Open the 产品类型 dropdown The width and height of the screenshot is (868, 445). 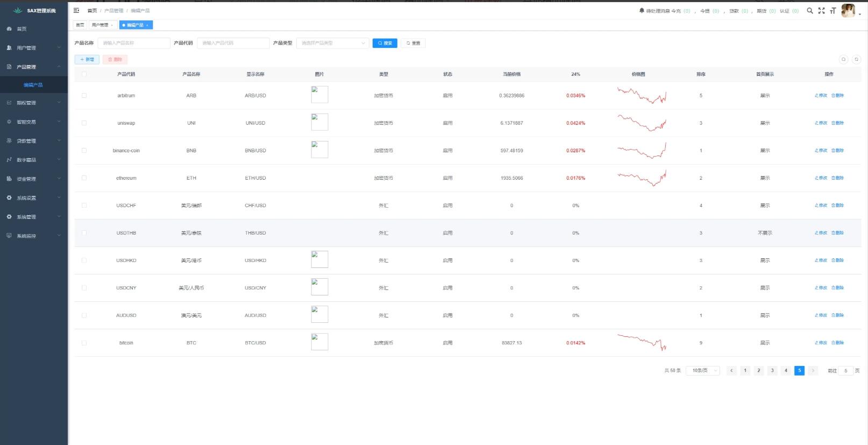point(332,43)
